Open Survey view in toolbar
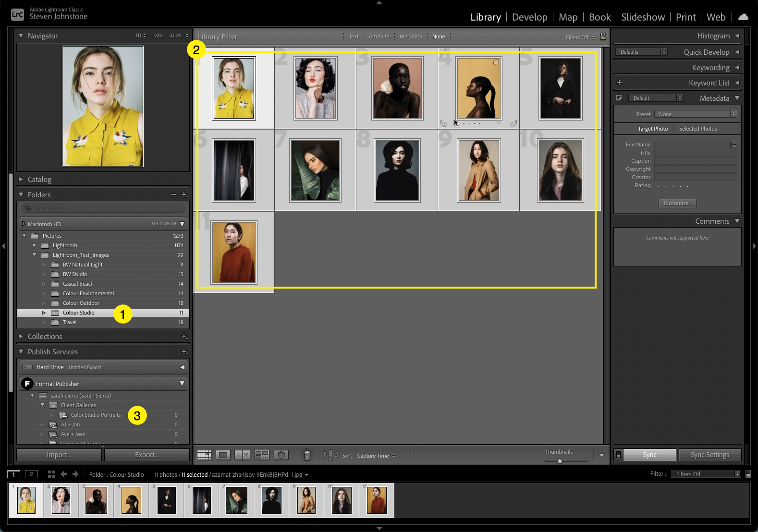The height and width of the screenshot is (532, 758). (x=262, y=455)
